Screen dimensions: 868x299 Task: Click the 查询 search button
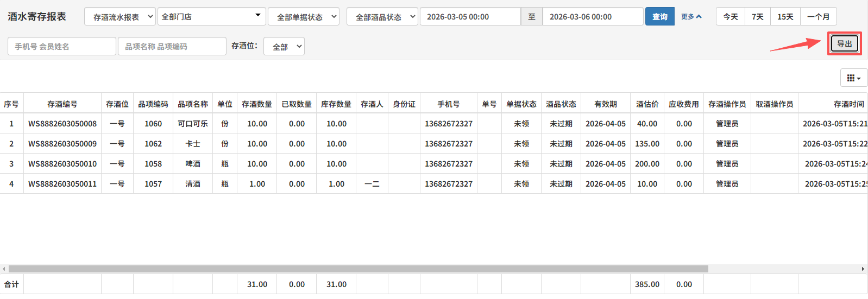click(x=659, y=17)
